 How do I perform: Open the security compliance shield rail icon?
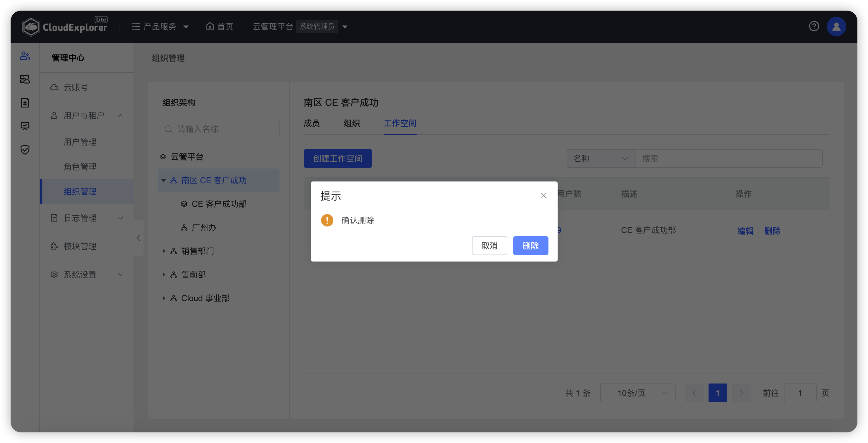(x=25, y=149)
